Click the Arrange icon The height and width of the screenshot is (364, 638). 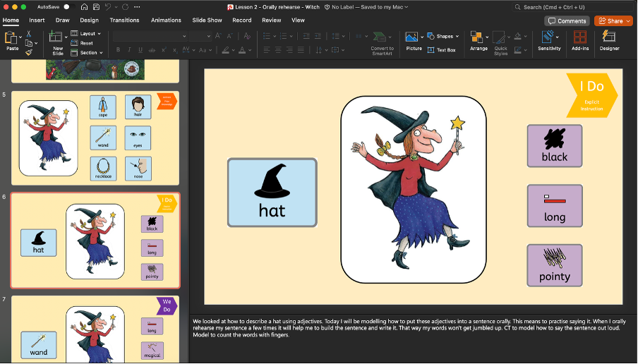[x=476, y=37]
